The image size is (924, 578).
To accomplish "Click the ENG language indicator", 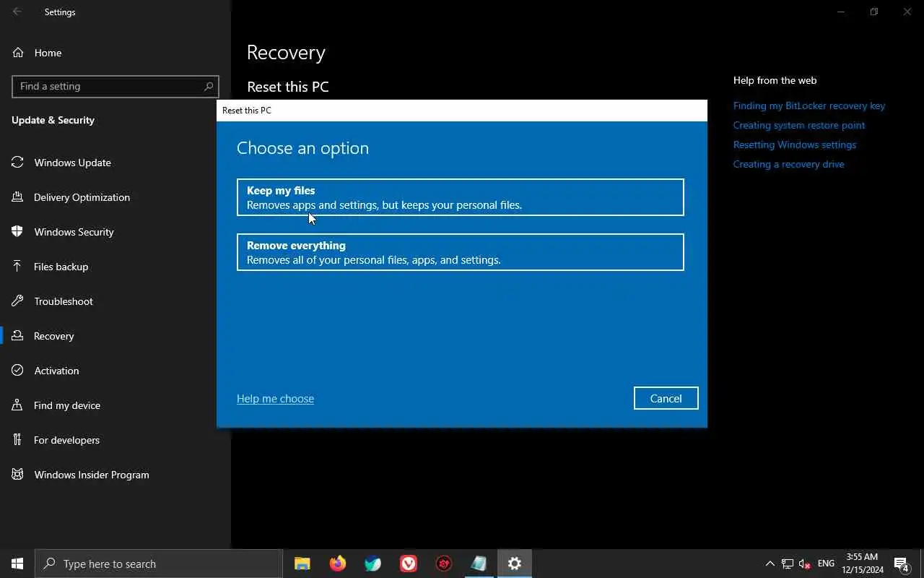I will pos(826,564).
